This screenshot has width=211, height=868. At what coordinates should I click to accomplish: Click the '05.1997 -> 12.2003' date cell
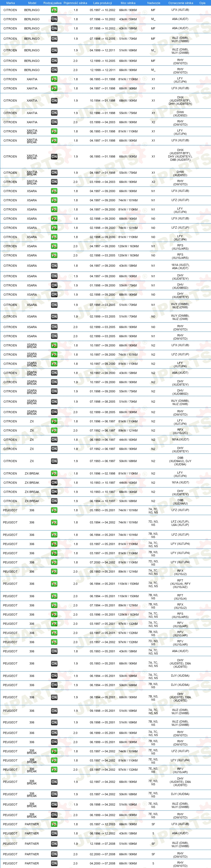[x=102, y=824]
